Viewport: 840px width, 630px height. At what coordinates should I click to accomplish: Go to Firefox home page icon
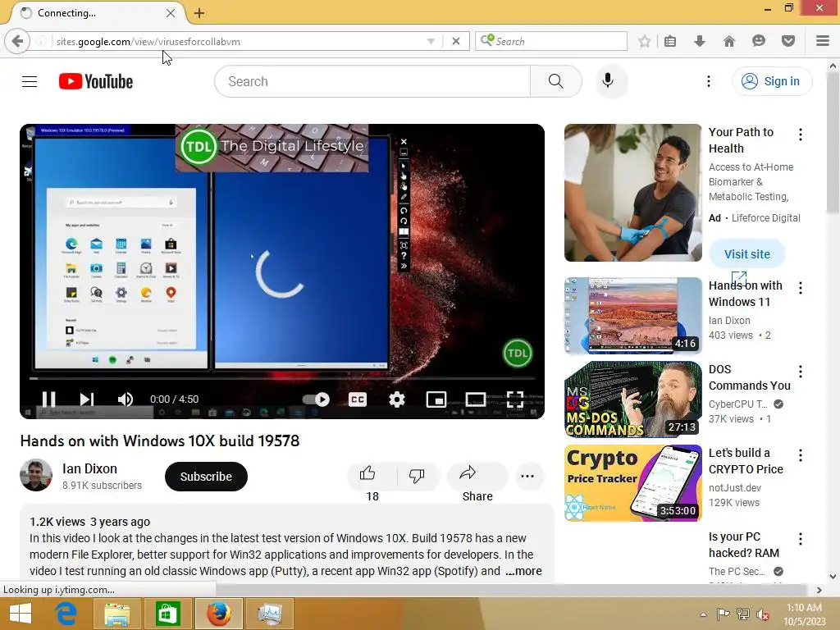tap(729, 41)
